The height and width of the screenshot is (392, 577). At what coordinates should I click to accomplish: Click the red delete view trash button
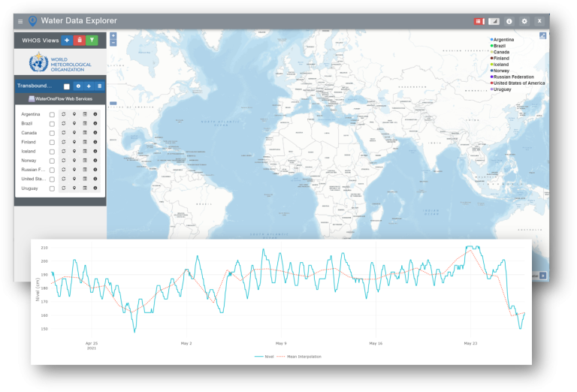click(80, 40)
